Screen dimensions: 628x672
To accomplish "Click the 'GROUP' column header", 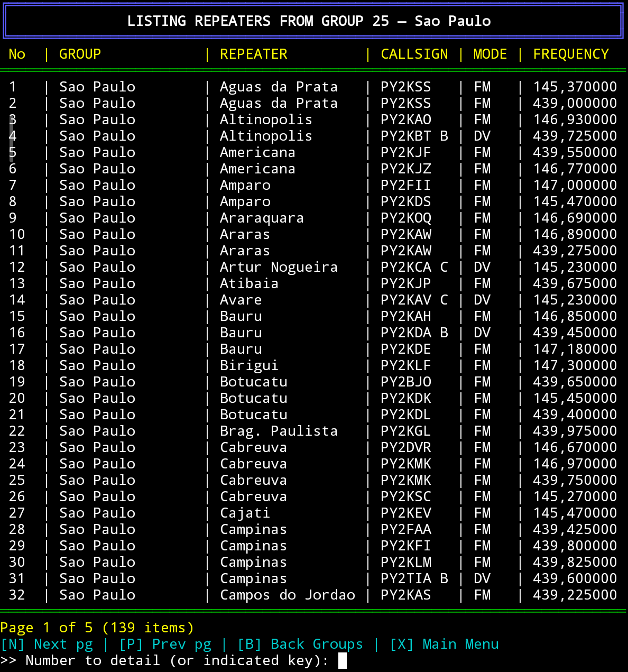I will pyautogui.click(x=80, y=54).
